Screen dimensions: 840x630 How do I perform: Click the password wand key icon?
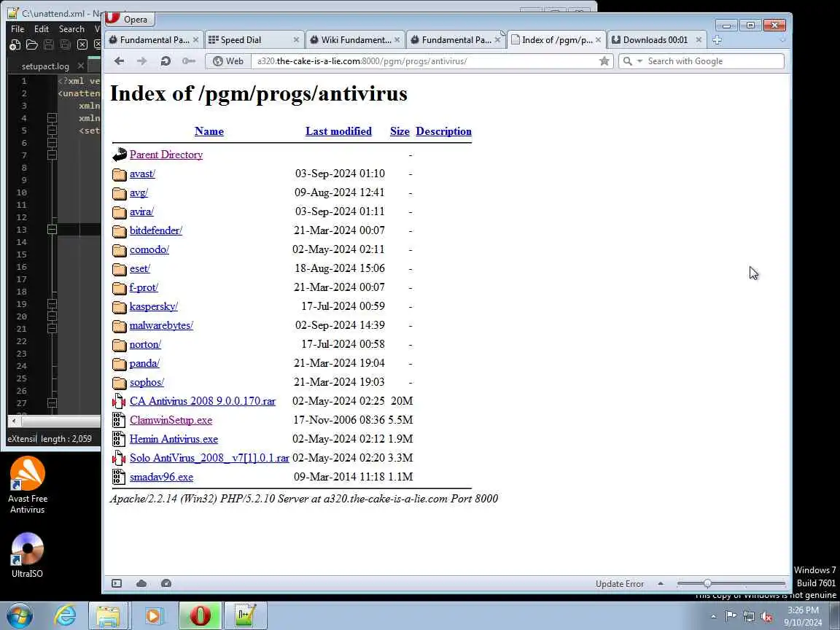pos(189,61)
